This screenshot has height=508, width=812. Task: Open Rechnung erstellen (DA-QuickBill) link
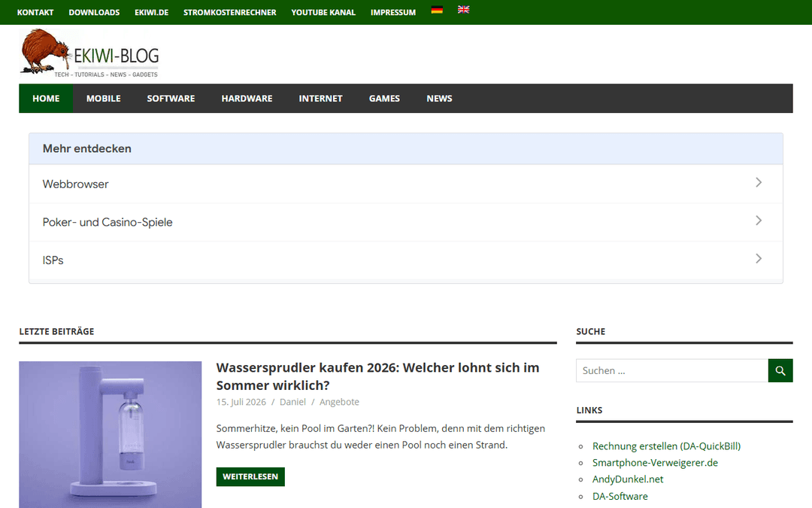pos(666,446)
